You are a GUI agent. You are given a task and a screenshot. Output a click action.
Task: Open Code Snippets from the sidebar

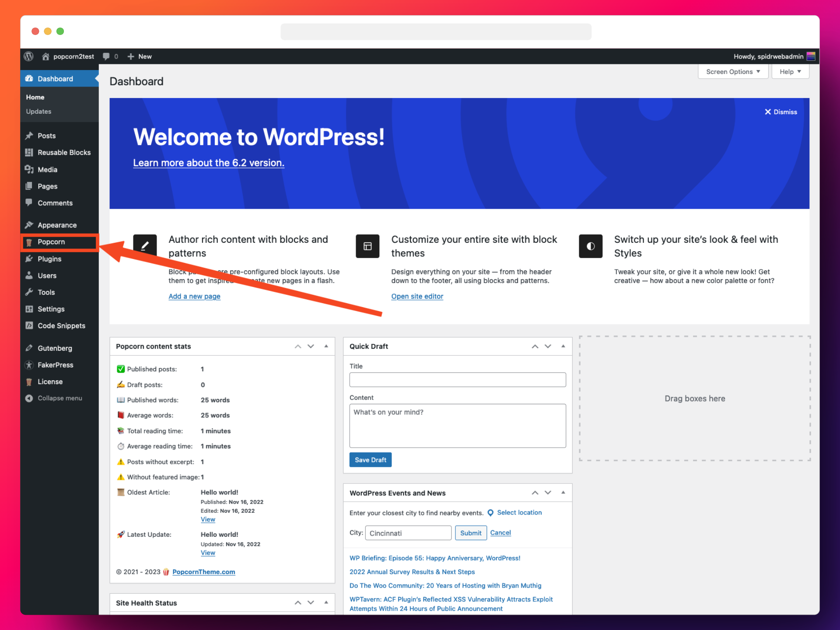coord(61,325)
